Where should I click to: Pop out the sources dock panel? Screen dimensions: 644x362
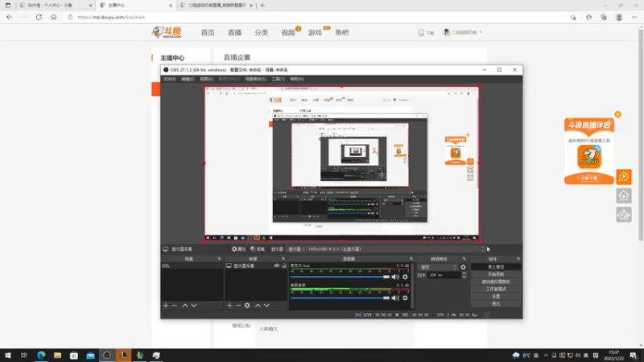point(283,259)
